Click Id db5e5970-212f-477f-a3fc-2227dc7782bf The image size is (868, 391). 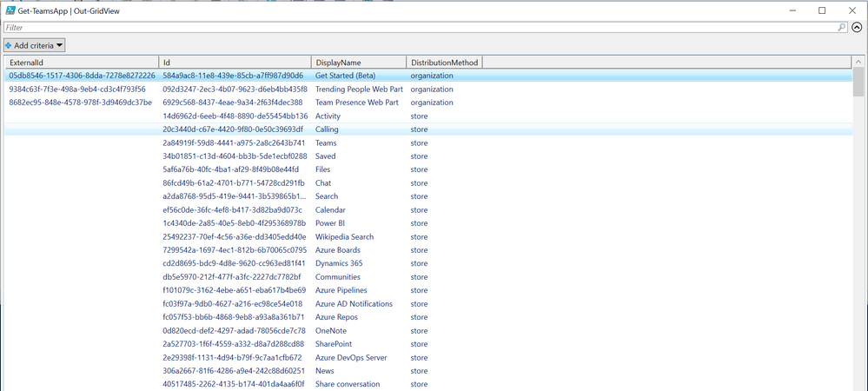(232, 277)
